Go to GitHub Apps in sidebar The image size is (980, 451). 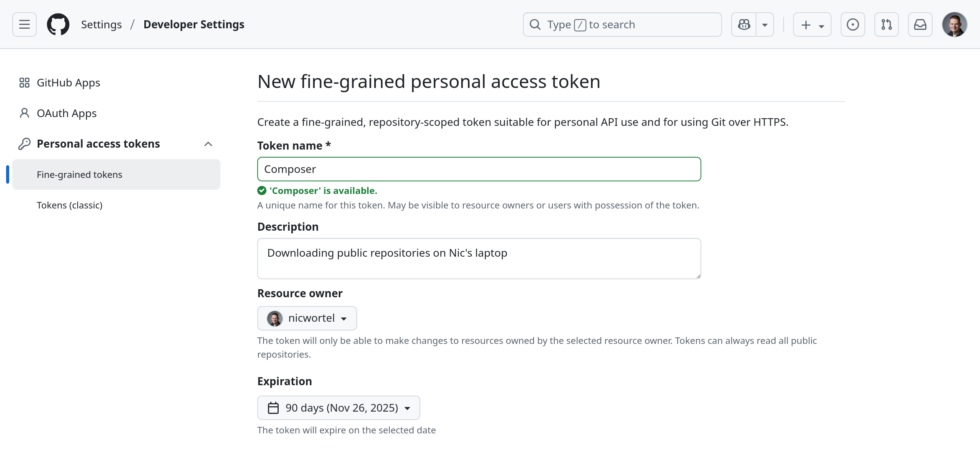68,83
